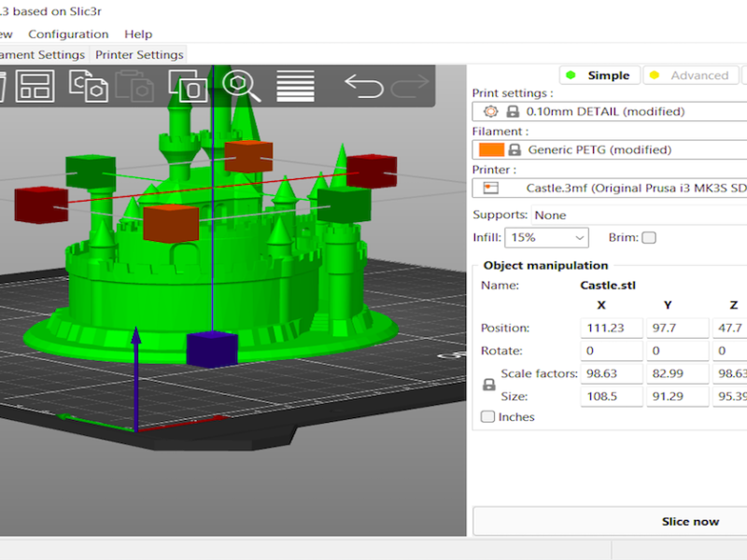
Task: Click the orange filament color swatch
Action: [x=490, y=149]
